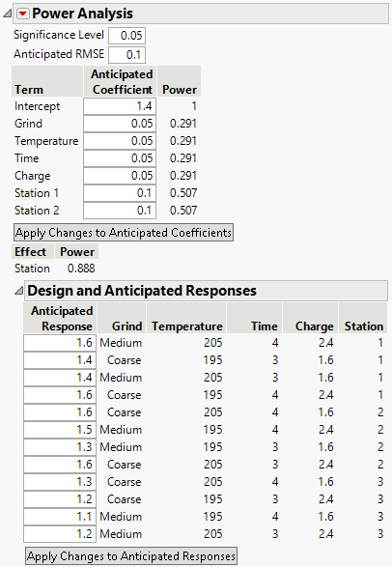Select the Power header in coefficients table
The height and width of the screenshot is (567, 392).
click(180, 81)
